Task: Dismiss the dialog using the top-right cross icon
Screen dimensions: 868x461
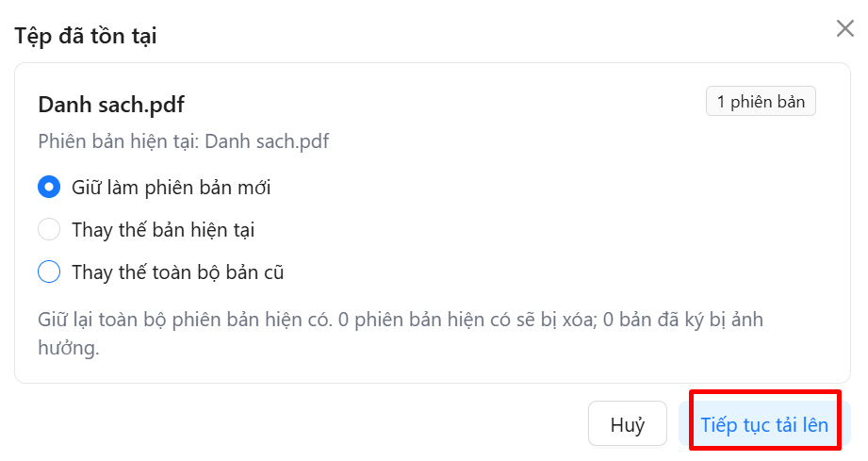Action: pyautogui.click(x=844, y=28)
